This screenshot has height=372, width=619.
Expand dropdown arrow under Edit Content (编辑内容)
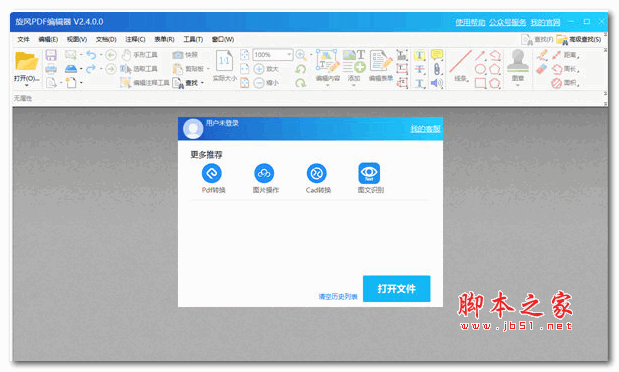pos(327,85)
